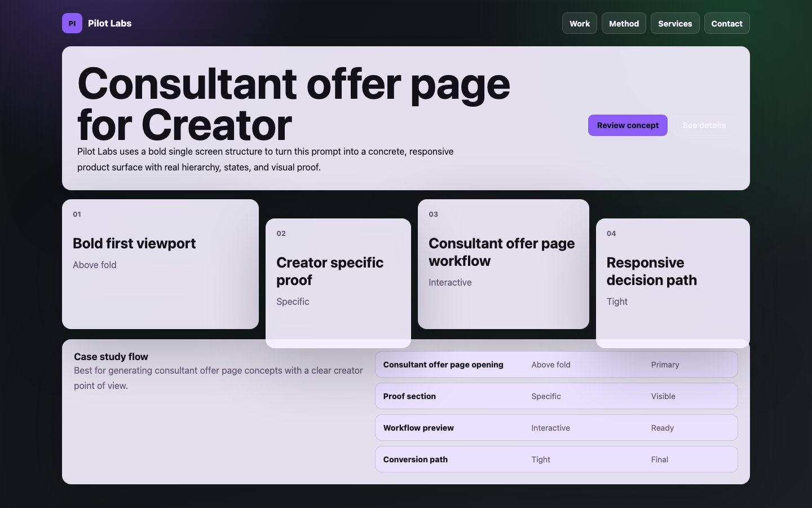
Task: Open the Creator specific proof card
Action: (338, 283)
